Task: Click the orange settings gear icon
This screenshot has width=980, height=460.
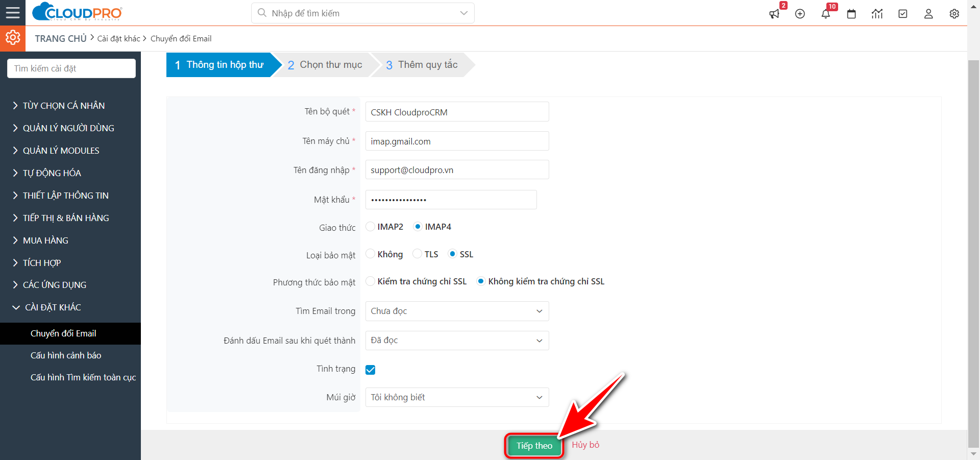Action: (13, 38)
